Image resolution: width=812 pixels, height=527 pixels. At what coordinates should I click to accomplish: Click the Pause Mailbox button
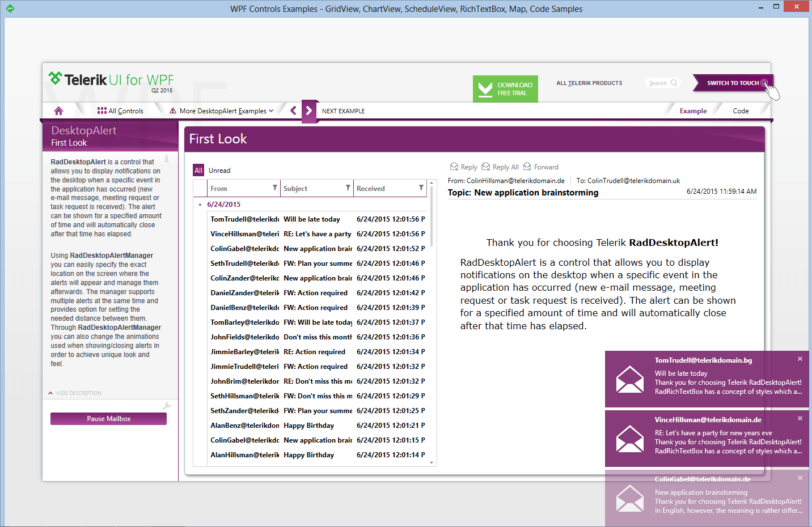(108, 419)
